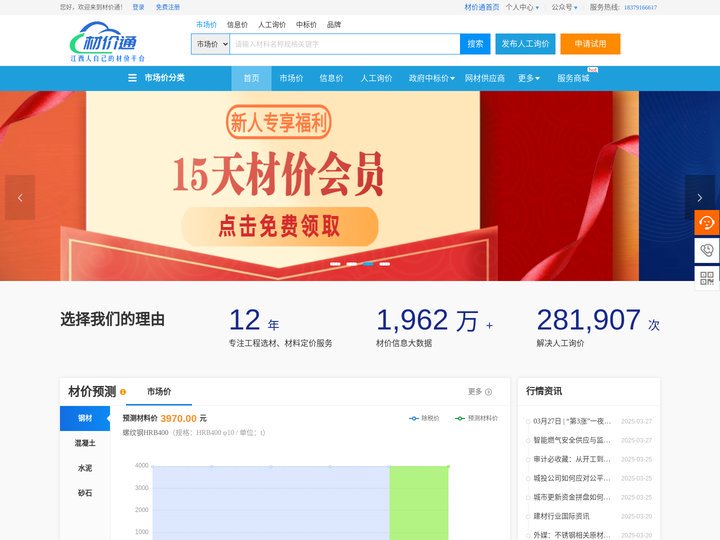Select fourth banner carousel indicator dot
The height and width of the screenshot is (540, 720).
pyautogui.click(x=385, y=264)
